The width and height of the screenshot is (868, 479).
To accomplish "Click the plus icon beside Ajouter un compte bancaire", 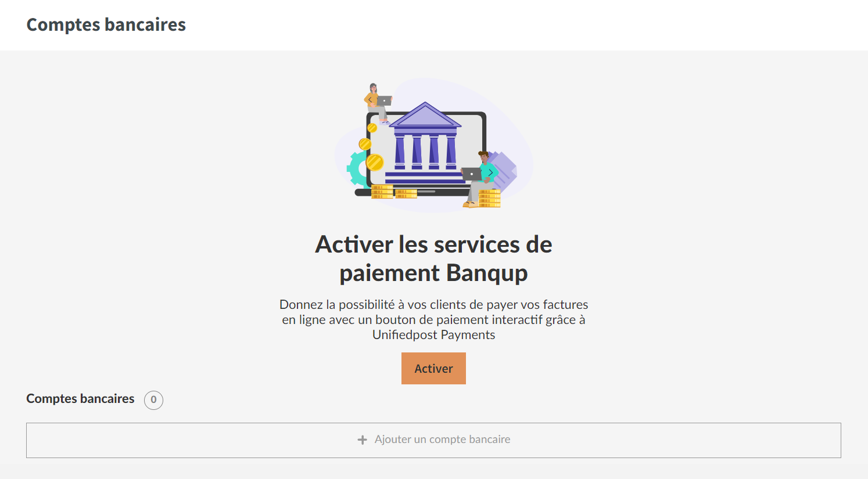I will pos(362,440).
